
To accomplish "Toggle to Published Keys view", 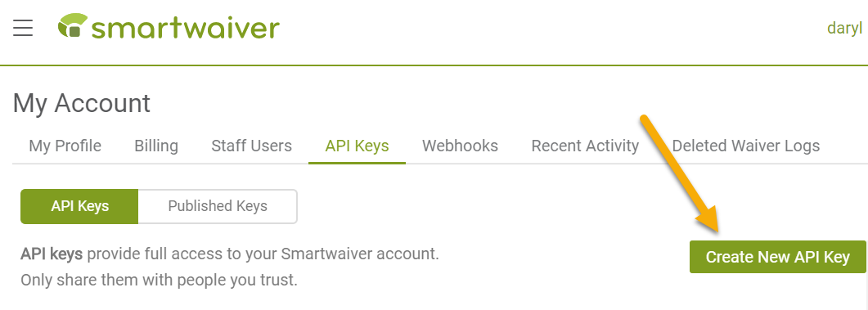I will [218, 206].
